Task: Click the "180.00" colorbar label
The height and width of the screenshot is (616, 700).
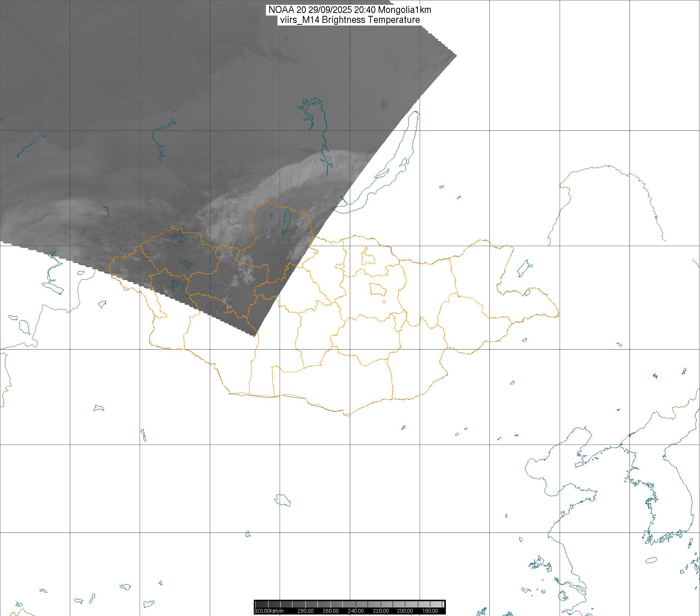Action: point(430,611)
